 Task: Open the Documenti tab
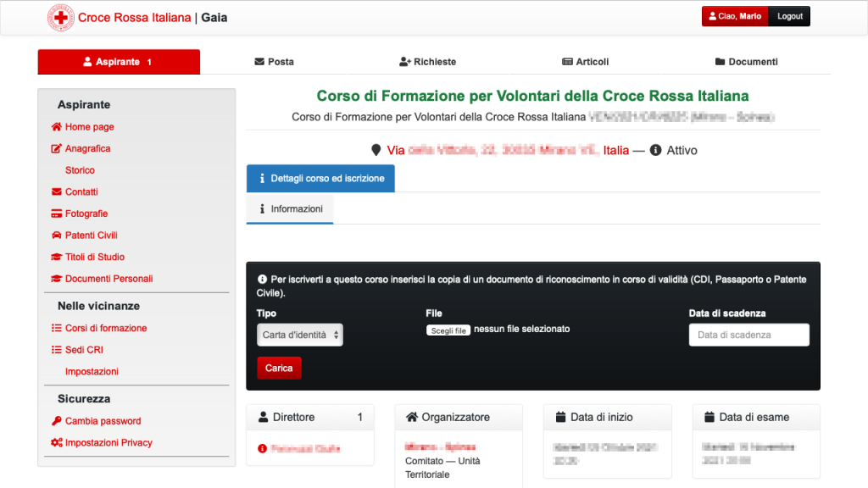click(x=746, y=61)
